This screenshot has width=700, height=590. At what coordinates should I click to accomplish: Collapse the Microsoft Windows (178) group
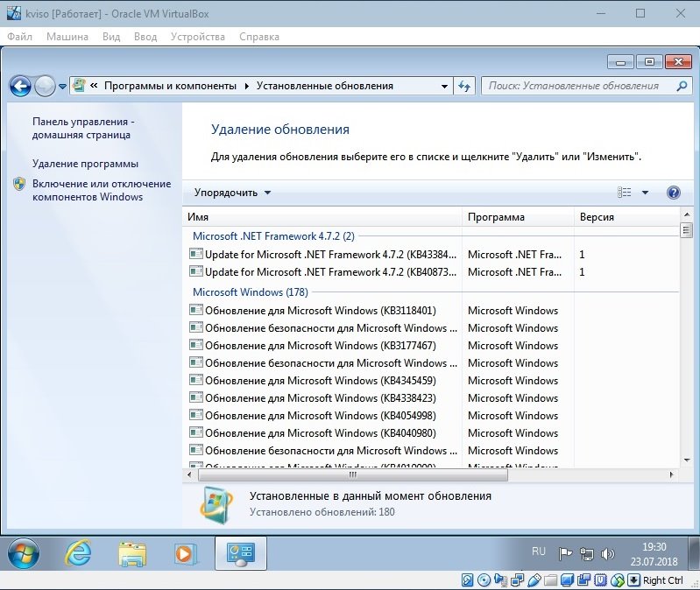point(251,291)
